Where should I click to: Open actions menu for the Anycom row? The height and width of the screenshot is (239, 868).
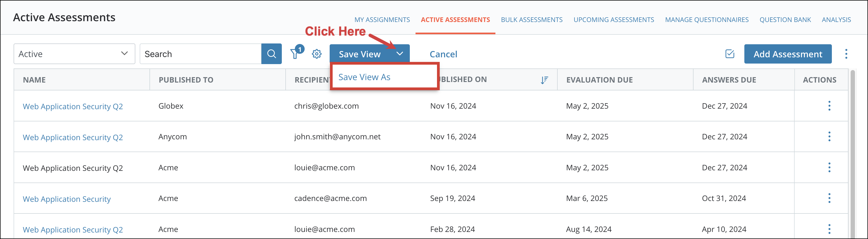829,137
